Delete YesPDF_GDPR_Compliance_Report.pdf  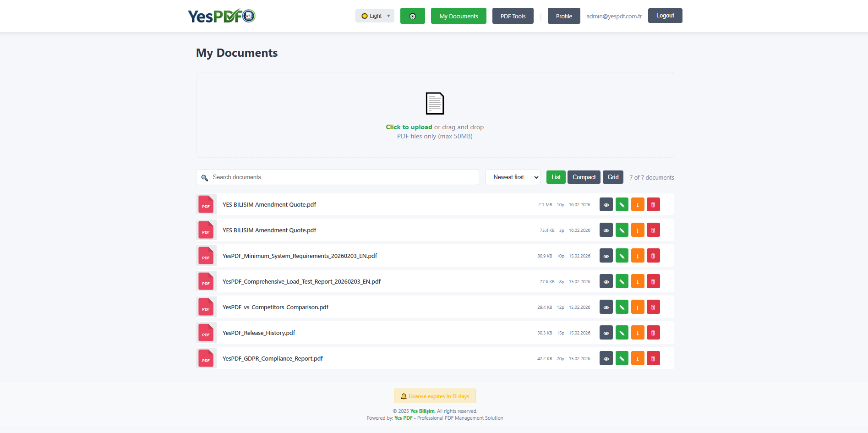[653, 359]
